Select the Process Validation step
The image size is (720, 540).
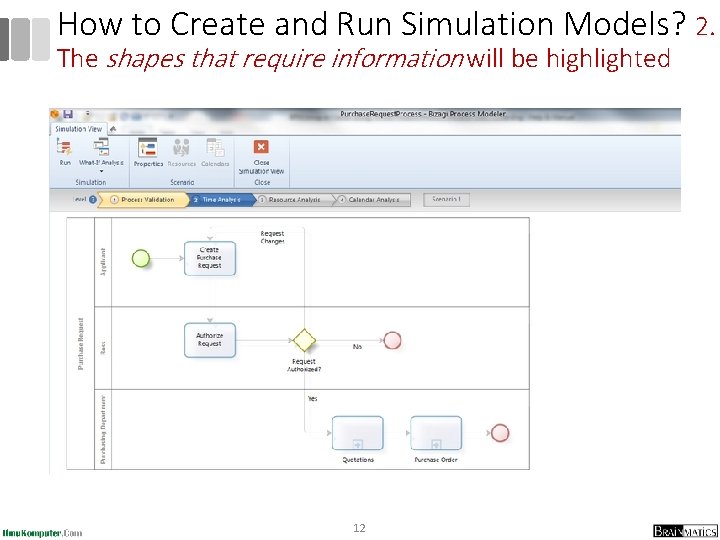(x=143, y=200)
